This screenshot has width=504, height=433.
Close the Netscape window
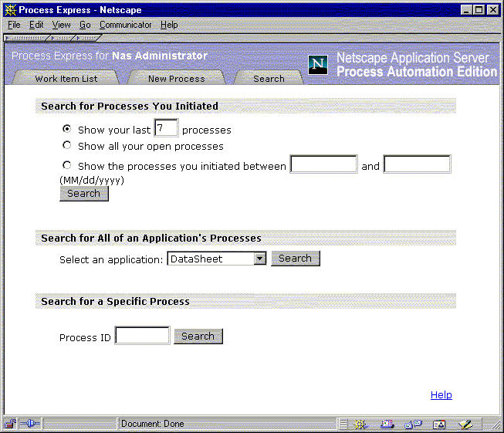[492, 10]
